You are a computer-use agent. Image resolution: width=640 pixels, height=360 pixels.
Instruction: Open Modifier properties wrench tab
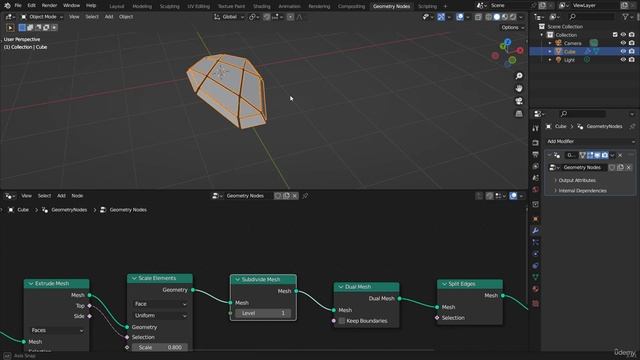tap(536, 231)
